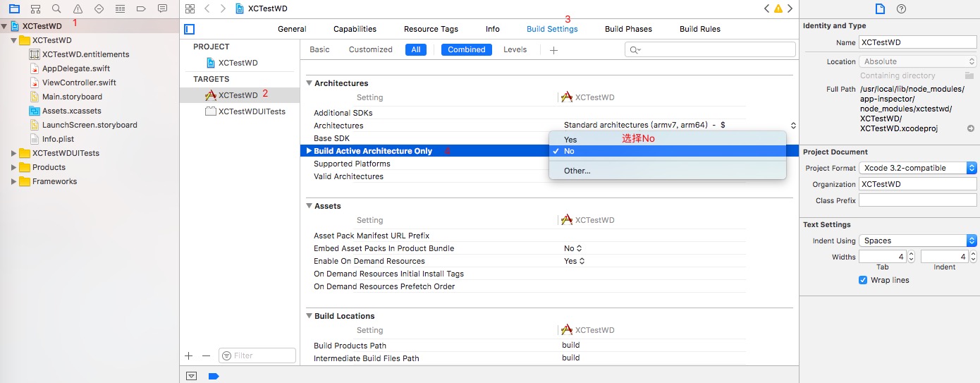Image resolution: width=980 pixels, height=383 pixels.
Task: Expand the Products folder
Action: (x=13, y=167)
